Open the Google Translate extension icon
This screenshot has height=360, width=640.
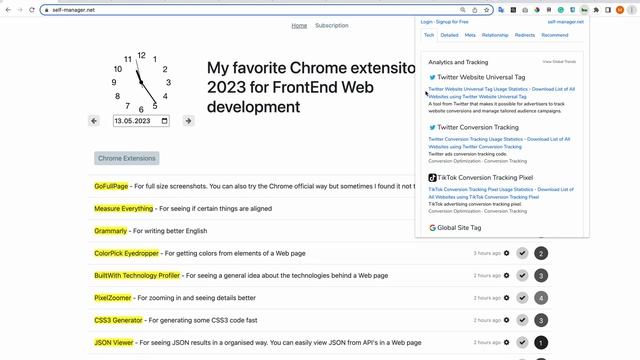[501, 10]
